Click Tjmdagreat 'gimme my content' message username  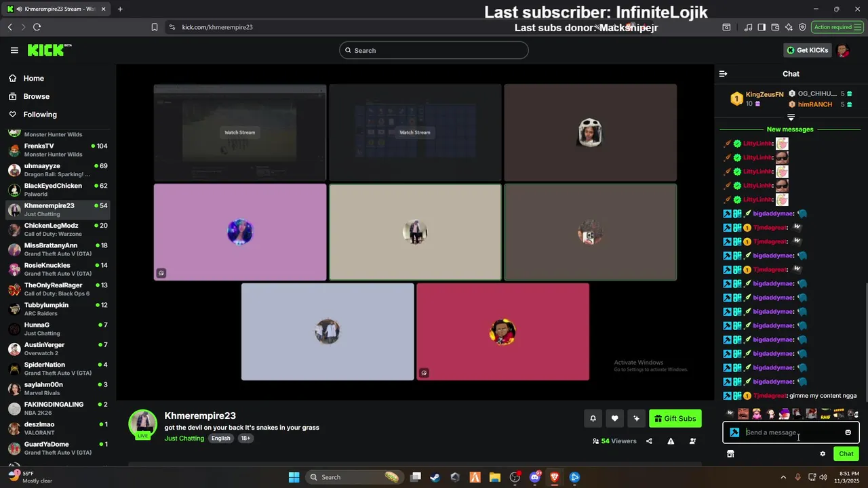click(x=769, y=396)
